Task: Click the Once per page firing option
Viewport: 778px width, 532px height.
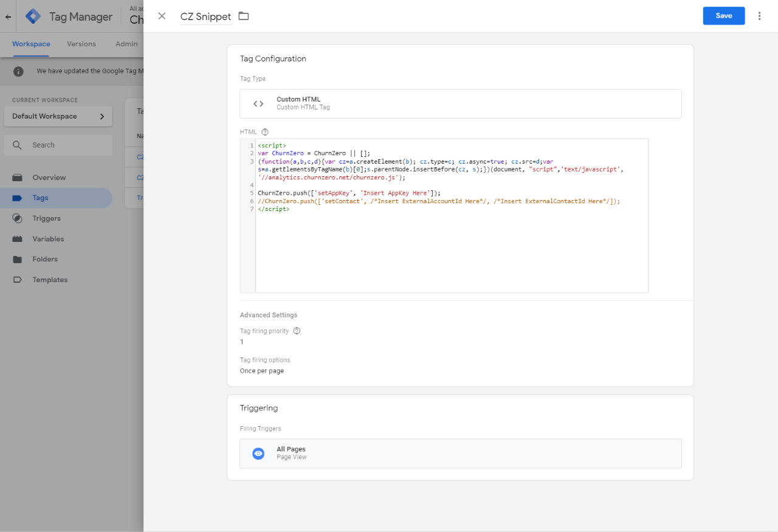Action: coord(262,371)
